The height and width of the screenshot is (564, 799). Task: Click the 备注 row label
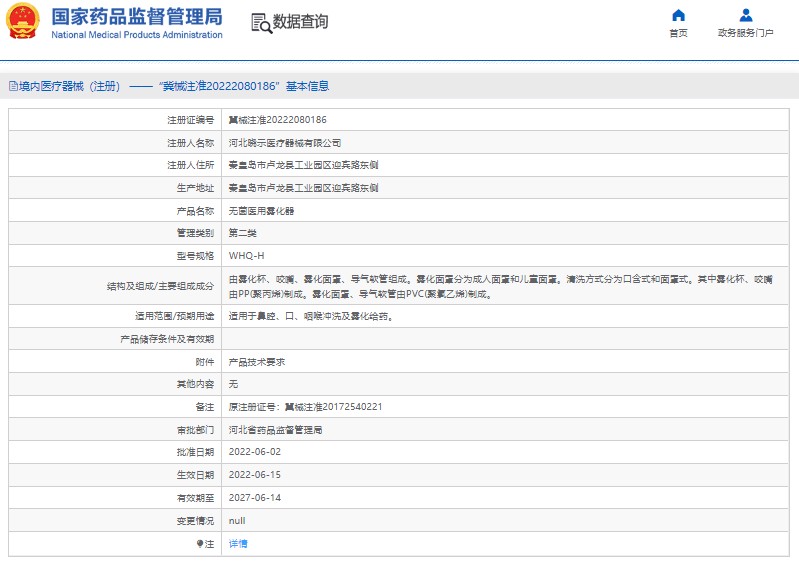click(205, 407)
